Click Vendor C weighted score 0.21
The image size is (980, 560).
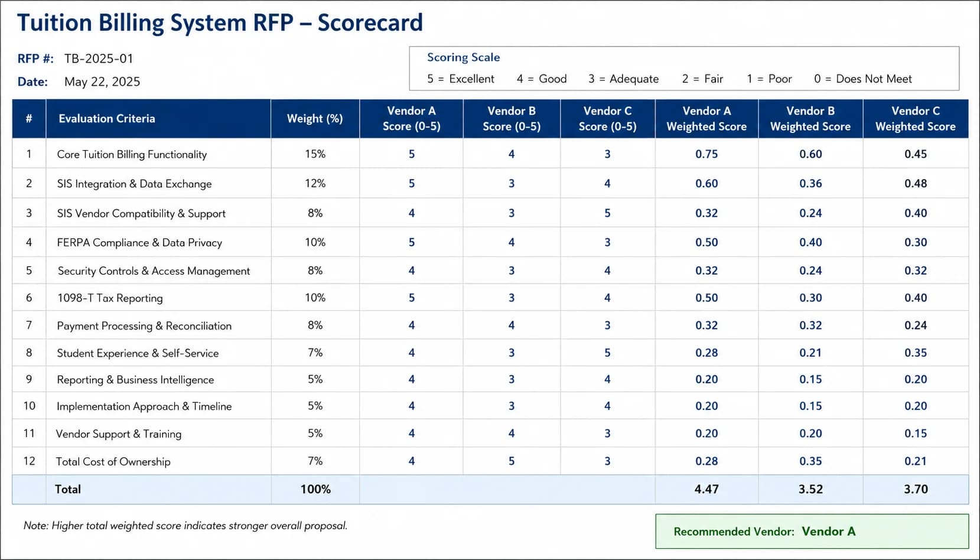pos(916,461)
